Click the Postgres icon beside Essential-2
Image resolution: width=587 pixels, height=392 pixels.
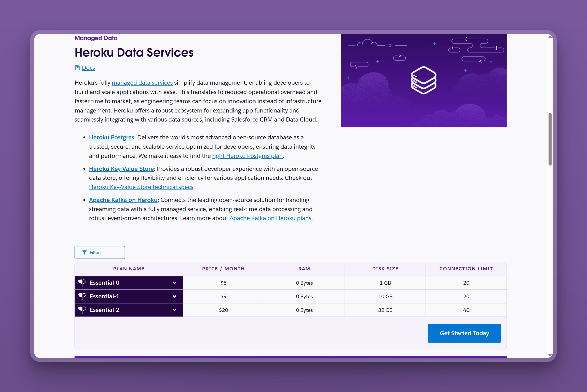(x=82, y=310)
